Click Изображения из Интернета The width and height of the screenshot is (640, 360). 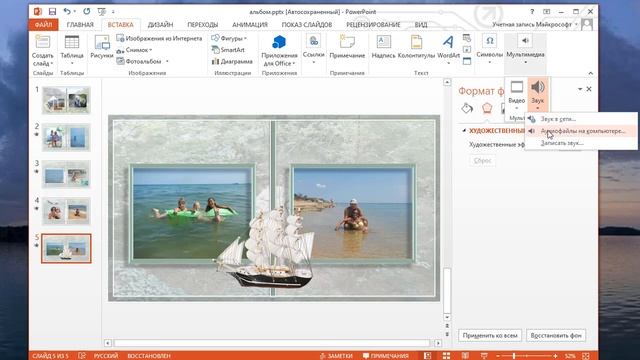pyautogui.click(x=159, y=38)
